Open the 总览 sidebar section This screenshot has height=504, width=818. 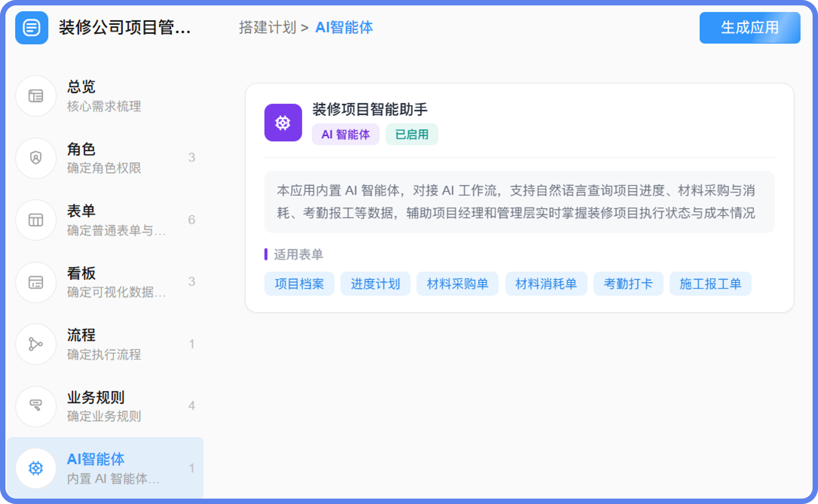click(x=105, y=96)
